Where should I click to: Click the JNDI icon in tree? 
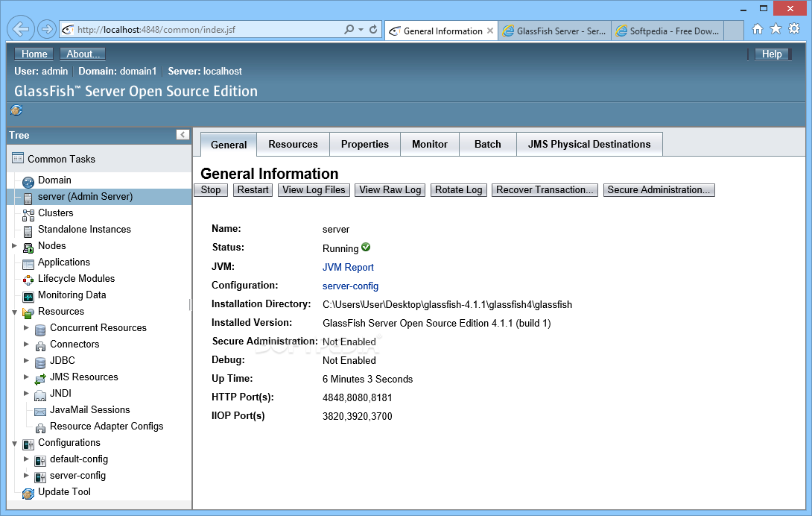click(x=40, y=396)
